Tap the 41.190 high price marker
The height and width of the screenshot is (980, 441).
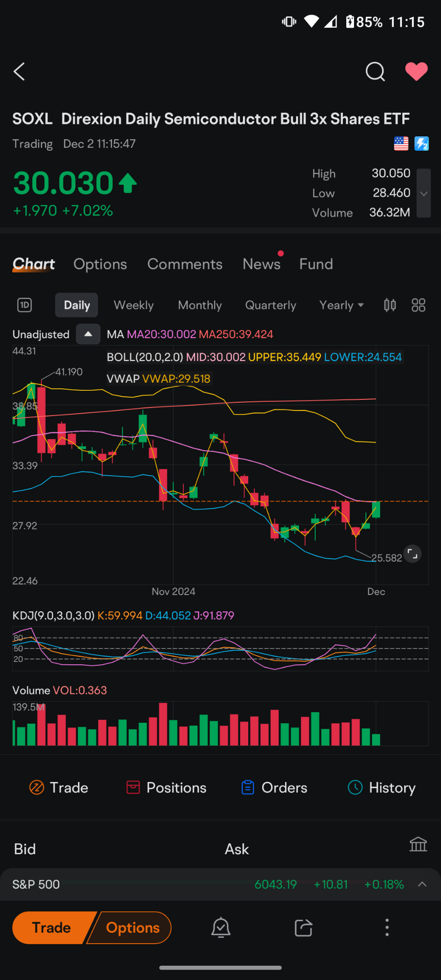pyautogui.click(x=69, y=372)
